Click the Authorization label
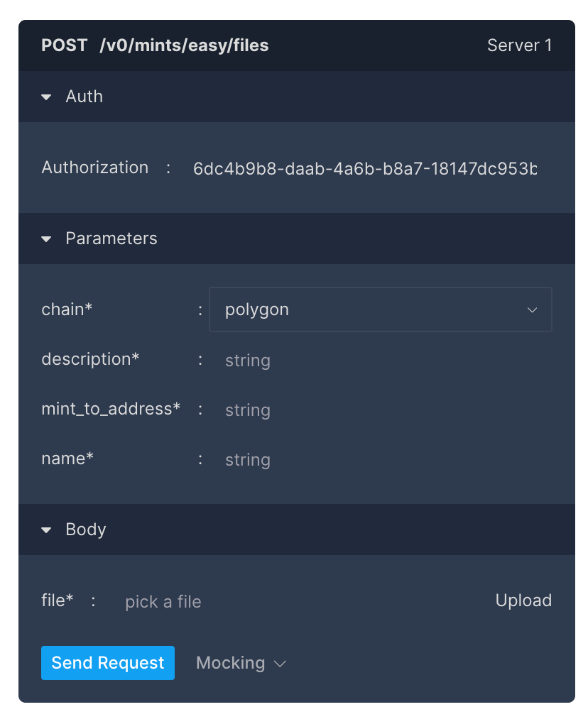Image resolution: width=588 pixels, height=724 pixels. [94, 168]
